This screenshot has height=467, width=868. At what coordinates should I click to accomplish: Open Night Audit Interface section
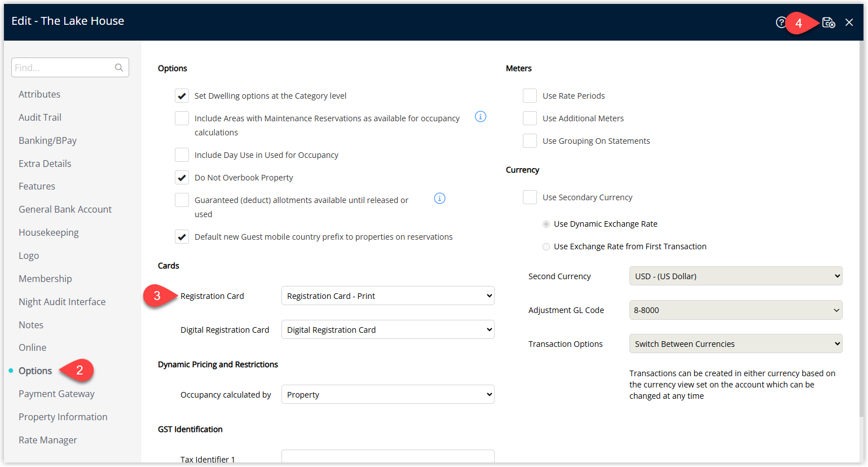point(62,302)
